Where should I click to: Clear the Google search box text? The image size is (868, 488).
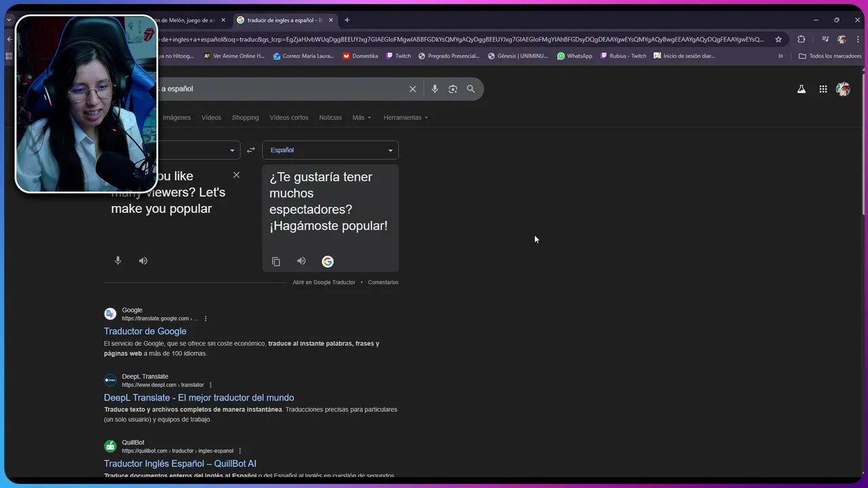click(x=412, y=89)
